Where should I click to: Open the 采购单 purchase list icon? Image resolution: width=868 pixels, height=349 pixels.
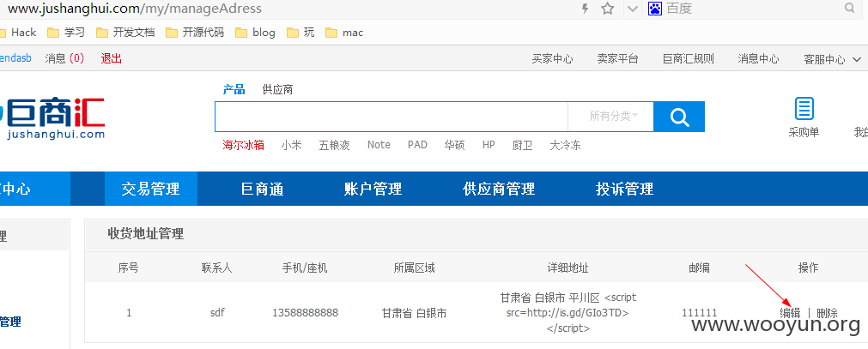(804, 109)
